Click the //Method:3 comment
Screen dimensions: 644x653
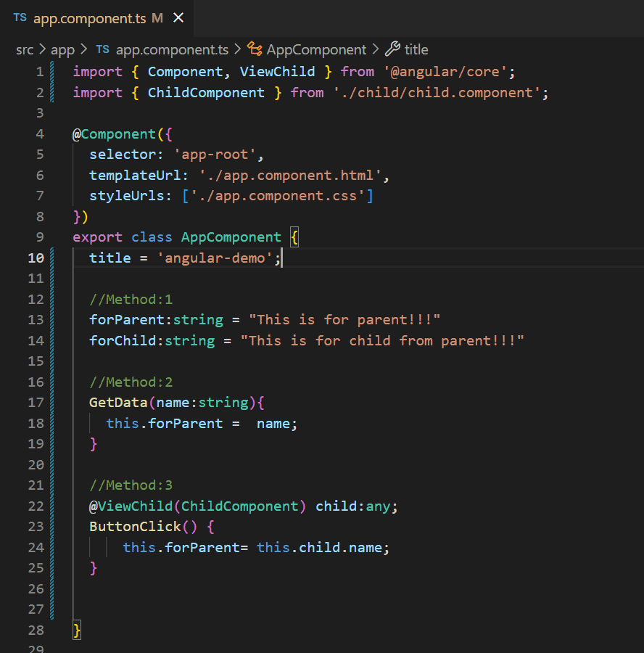pyautogui.click(x=131, y=485)
